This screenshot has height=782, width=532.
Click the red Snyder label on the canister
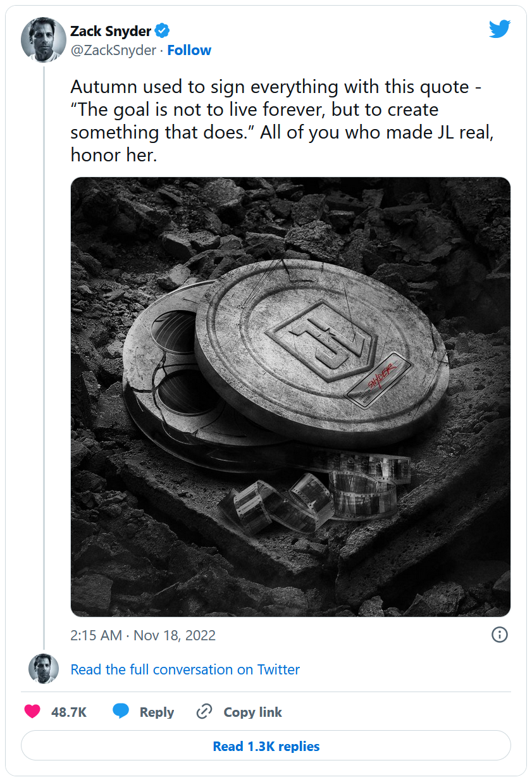pyautogui.click(x=381, y=378)
